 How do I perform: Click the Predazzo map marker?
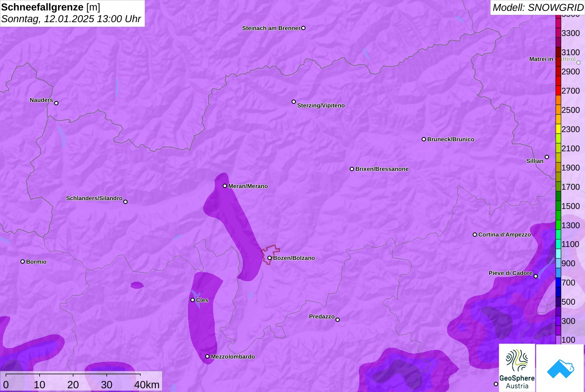point(338,320)
